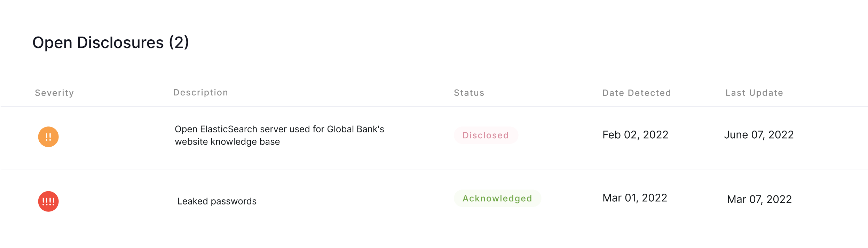Click the Feb 02, 2022 detected date
Screen dimensions: 868x248
[x=636, y=135]
